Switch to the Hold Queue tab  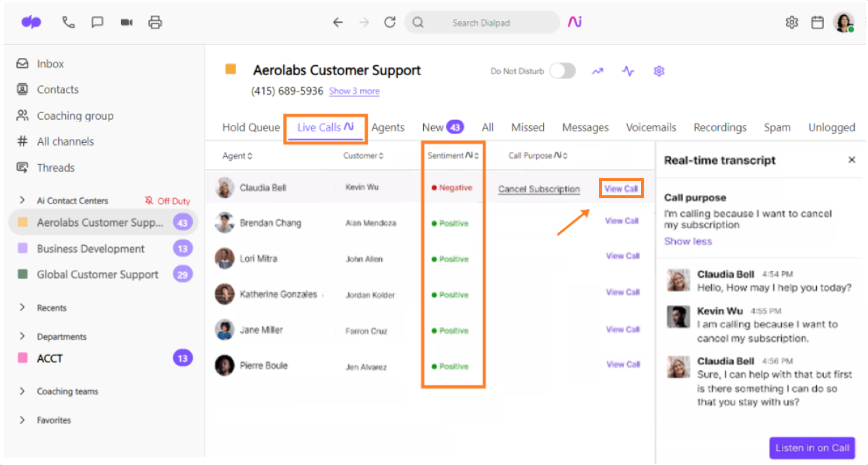(x=251, y=128)
